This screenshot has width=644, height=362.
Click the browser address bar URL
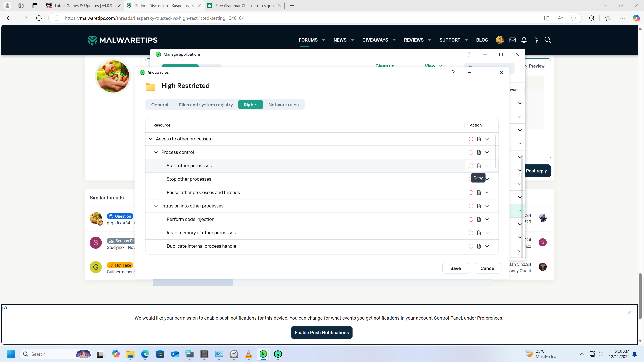tap(154, 18)
